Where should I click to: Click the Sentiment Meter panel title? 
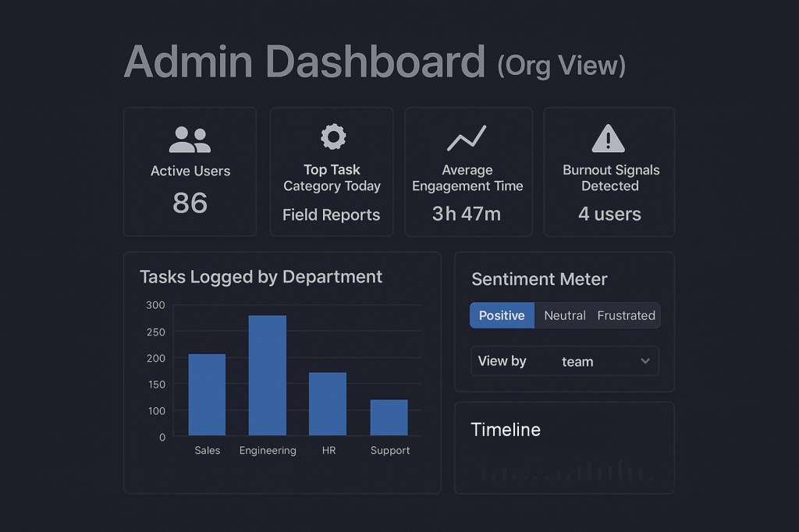pos(539,279)
